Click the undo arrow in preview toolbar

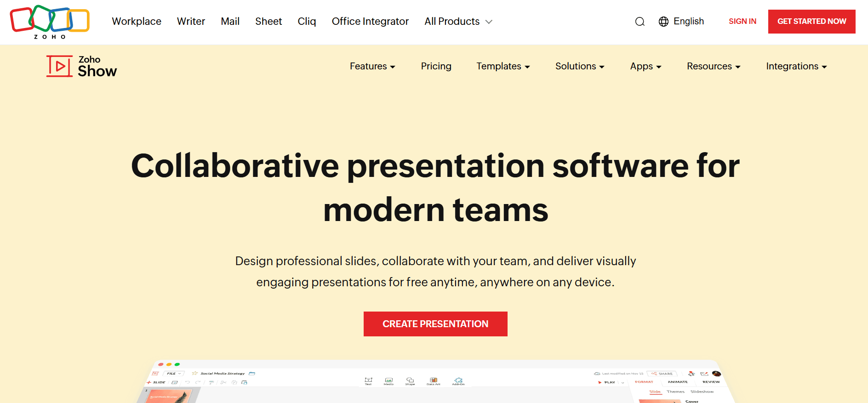coord(187,382)
